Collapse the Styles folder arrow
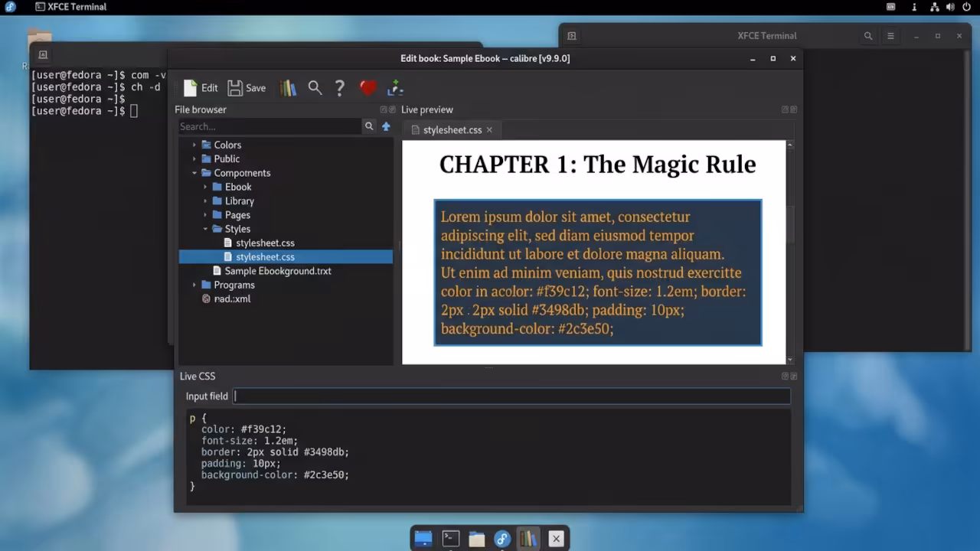This screenshot has height=551, width=980. (205, 229)
